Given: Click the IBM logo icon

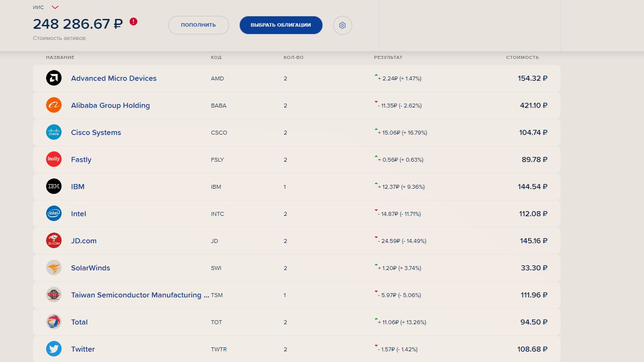Looking at the screenshot, I should [x=54, y=186].
